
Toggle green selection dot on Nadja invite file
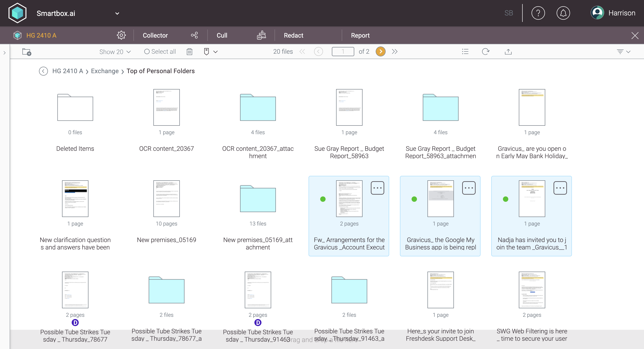pos(505,199)
